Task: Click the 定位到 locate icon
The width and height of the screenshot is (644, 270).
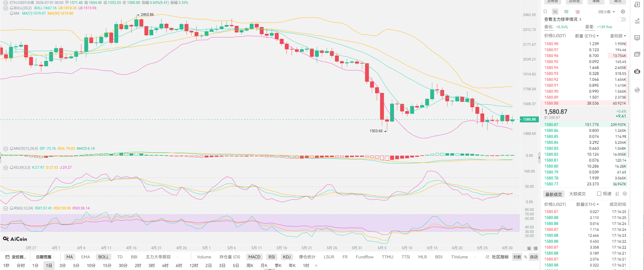Action: (7, 257)
